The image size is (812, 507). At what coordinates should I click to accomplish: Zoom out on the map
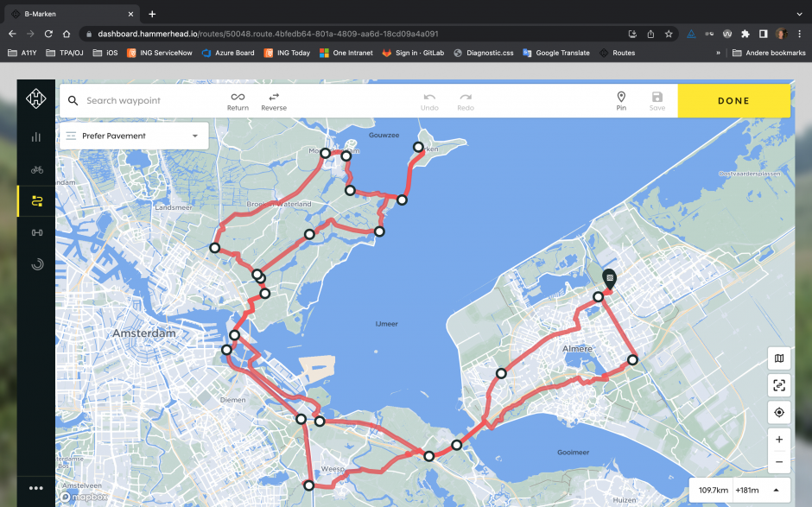click(779, 461)
